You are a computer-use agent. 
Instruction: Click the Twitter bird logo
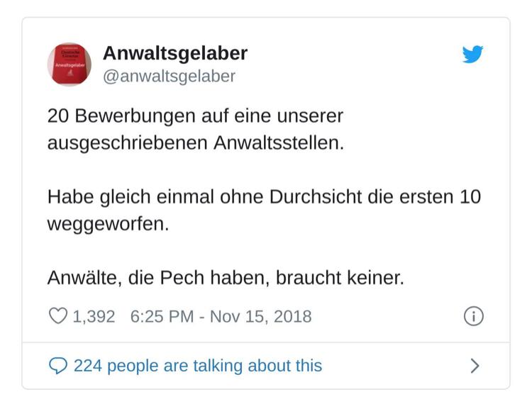pos(472,55)
